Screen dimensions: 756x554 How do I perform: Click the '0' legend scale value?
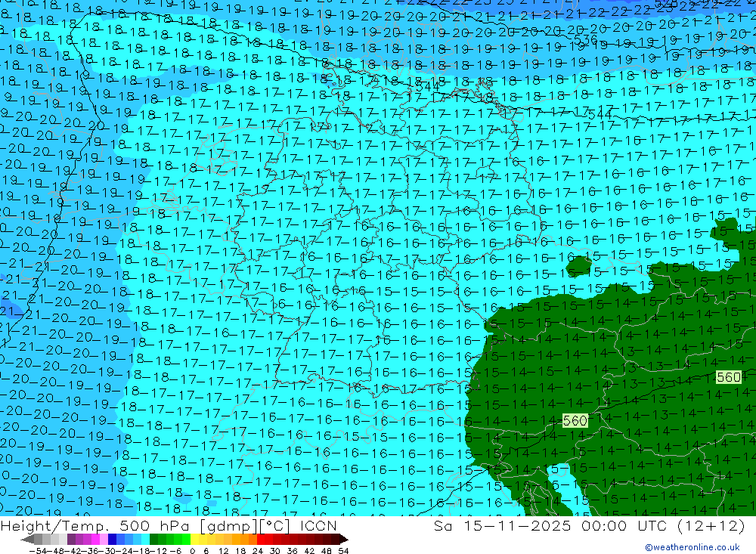click(x=192, y=551)
